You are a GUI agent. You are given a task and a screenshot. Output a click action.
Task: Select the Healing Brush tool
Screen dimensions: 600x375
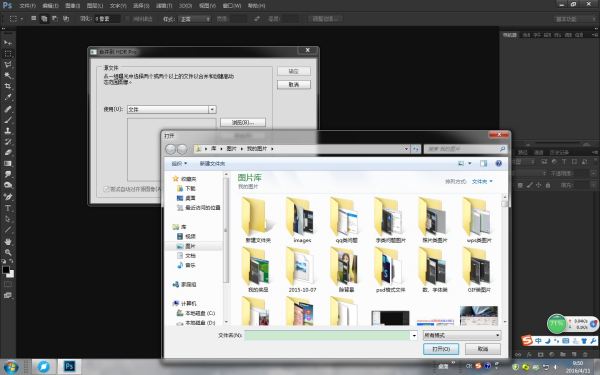(x=8, y=109)
